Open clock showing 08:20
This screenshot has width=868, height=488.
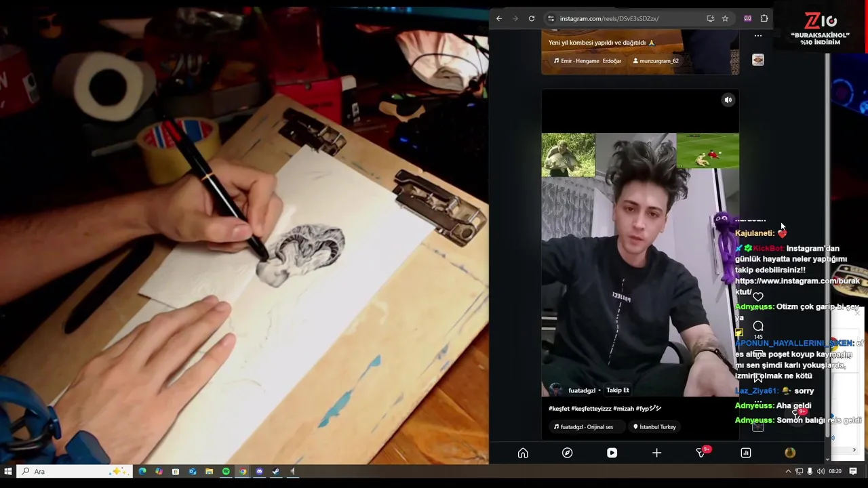[835, 472]
